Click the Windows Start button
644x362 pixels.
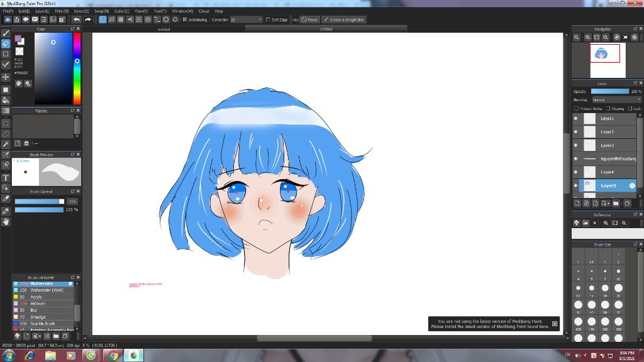9,356
